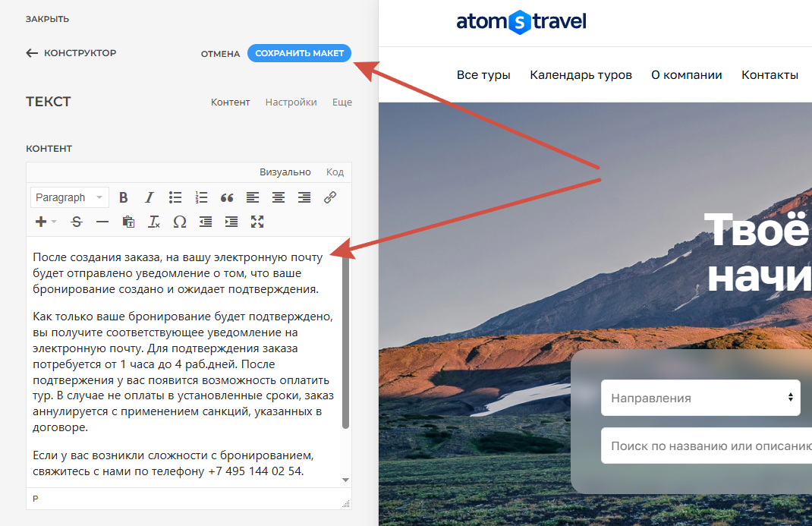Align text to the right

304,198
